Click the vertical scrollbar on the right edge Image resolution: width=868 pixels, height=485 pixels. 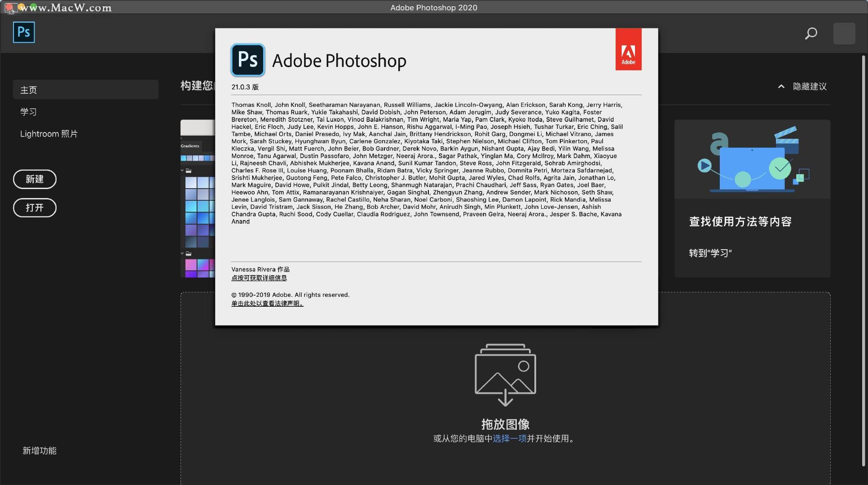pyautogui.click(x=863, y=260)
